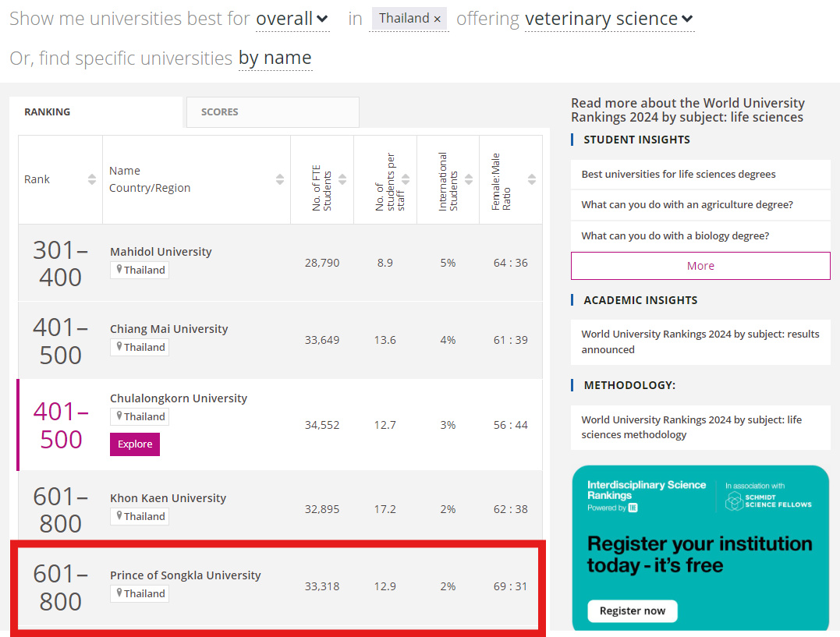Open the 'overall' ranking criteria dropdown
This screenshot has width=840, height=637.
292,19
